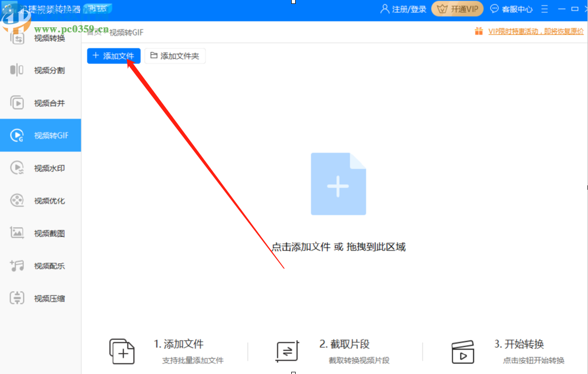Screen dimensions: 588x374
Task: Open 视频优化 label in sidebar
Action: point(50,201)
